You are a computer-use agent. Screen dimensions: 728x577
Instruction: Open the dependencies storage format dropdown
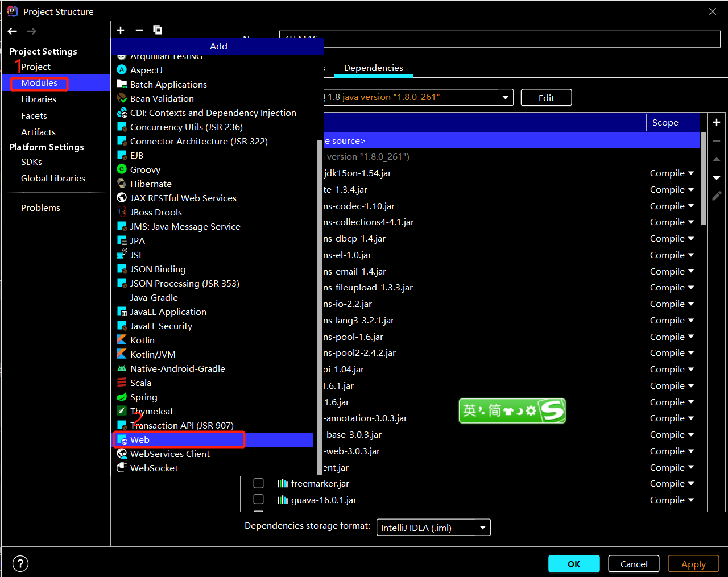(433, 528)
